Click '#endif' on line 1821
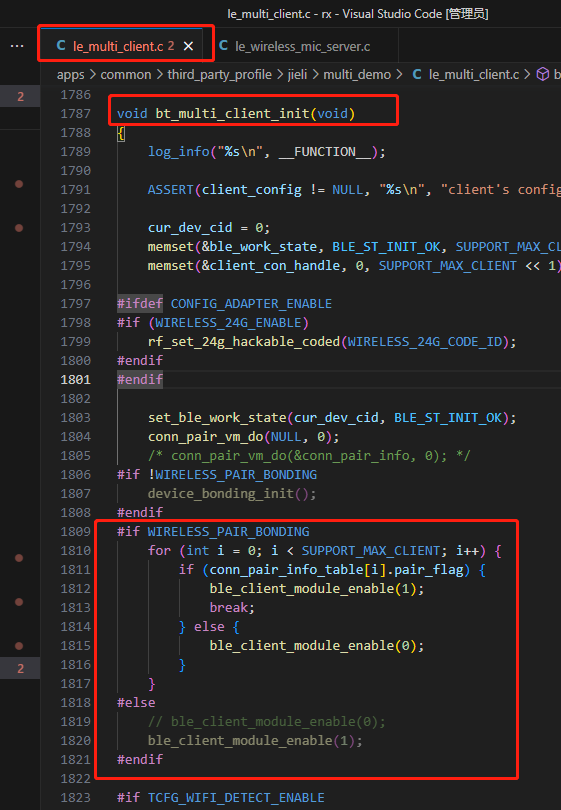Image resolution: width=561 pixels, height=810 pixels. point(140,760)
